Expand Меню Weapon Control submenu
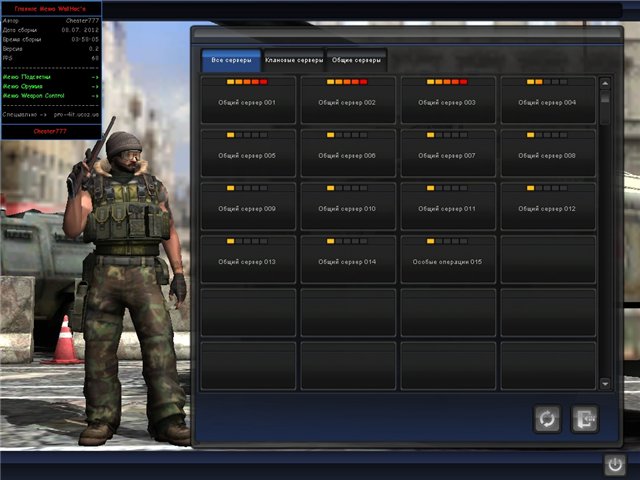640x480 pixels. 51,96
